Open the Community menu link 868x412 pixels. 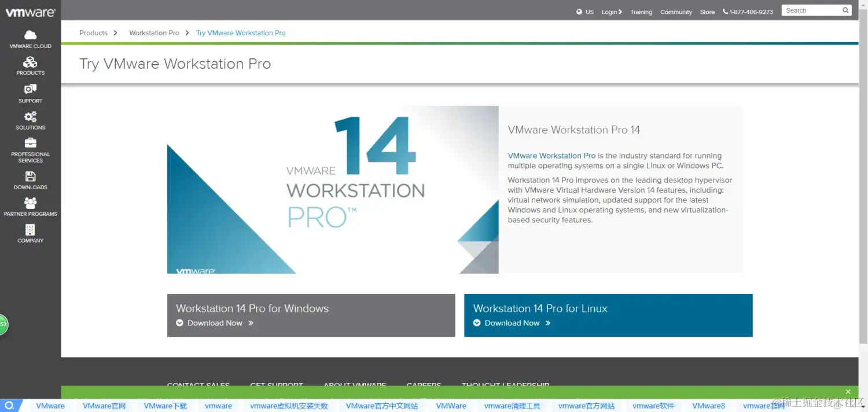[676, 12]
